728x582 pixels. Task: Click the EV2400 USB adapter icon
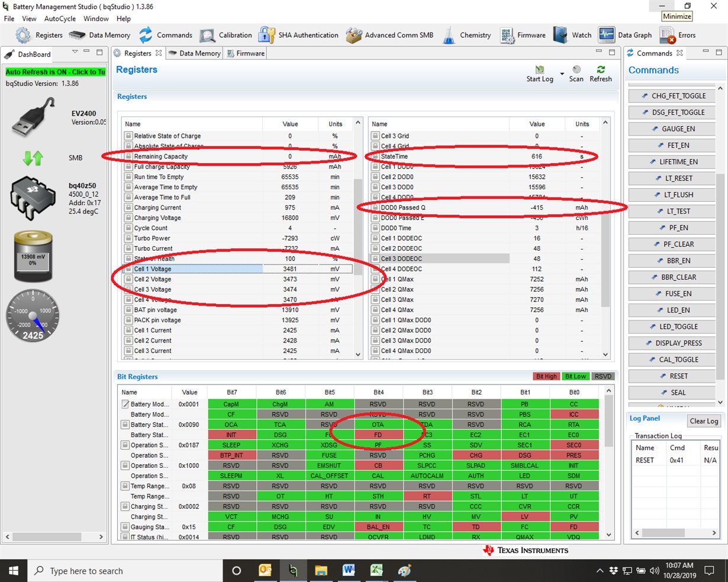tap(34, 117)
